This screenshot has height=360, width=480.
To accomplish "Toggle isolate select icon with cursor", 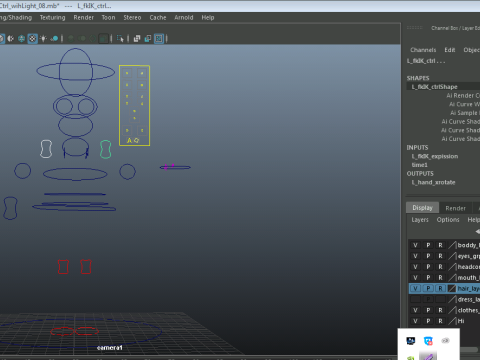I will 120,39.
